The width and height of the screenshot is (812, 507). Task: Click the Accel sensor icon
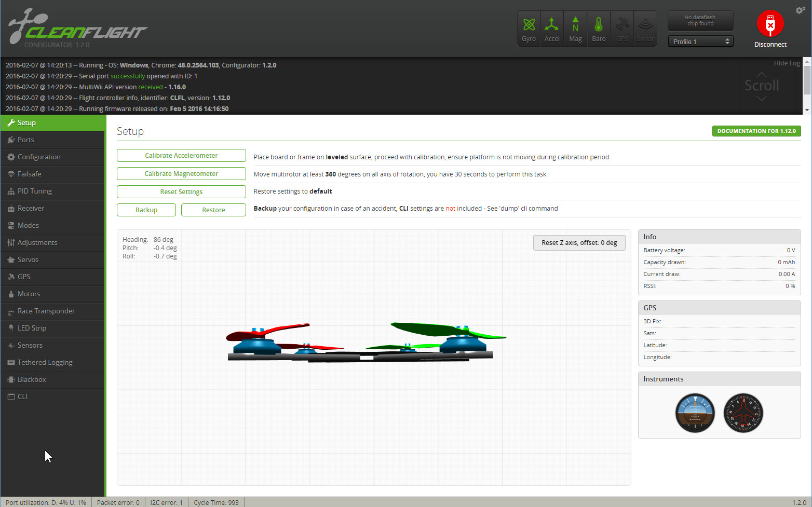552,29
